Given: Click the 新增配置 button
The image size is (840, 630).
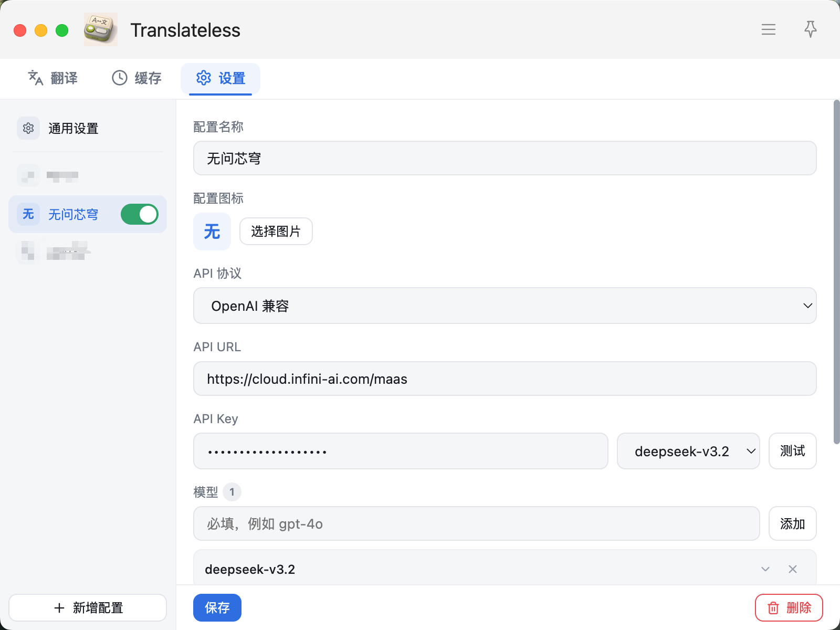Looking at the screenshot, I should (88, 607).
